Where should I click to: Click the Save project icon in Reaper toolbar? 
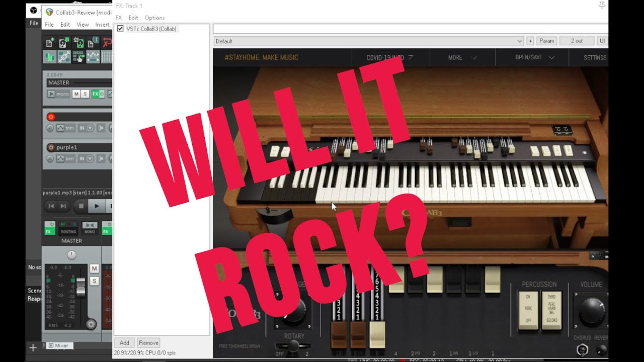point(78,43)
